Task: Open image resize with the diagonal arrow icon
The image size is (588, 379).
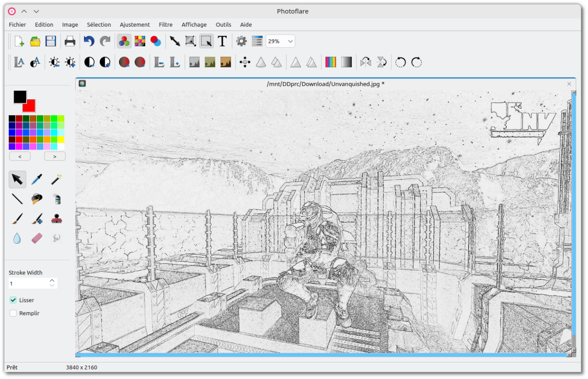Action: 175,41
